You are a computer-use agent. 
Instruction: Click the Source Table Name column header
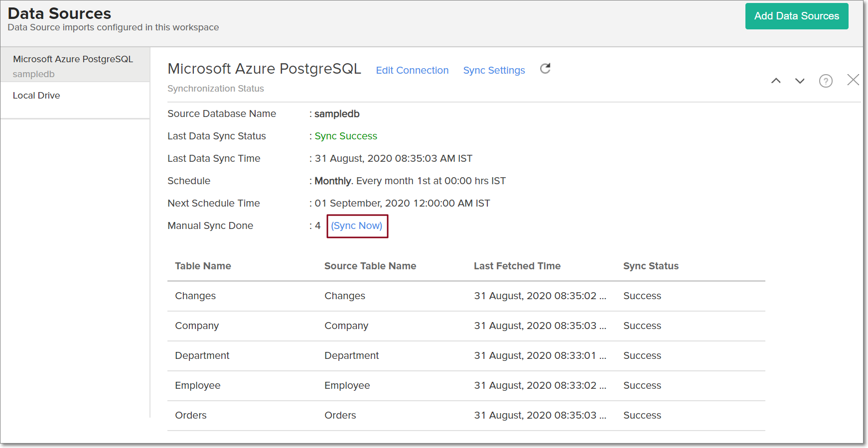370,266
